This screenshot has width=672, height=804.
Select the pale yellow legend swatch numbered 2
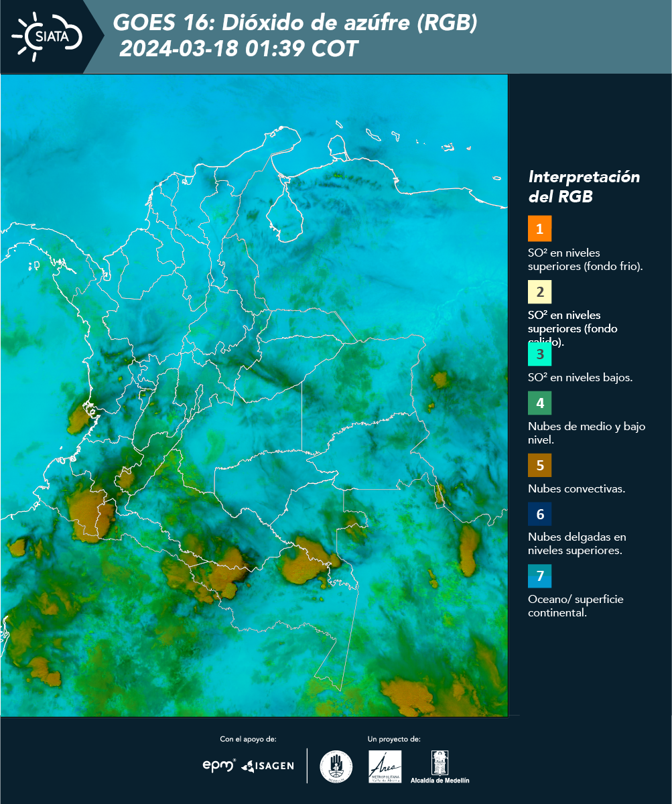539,291
